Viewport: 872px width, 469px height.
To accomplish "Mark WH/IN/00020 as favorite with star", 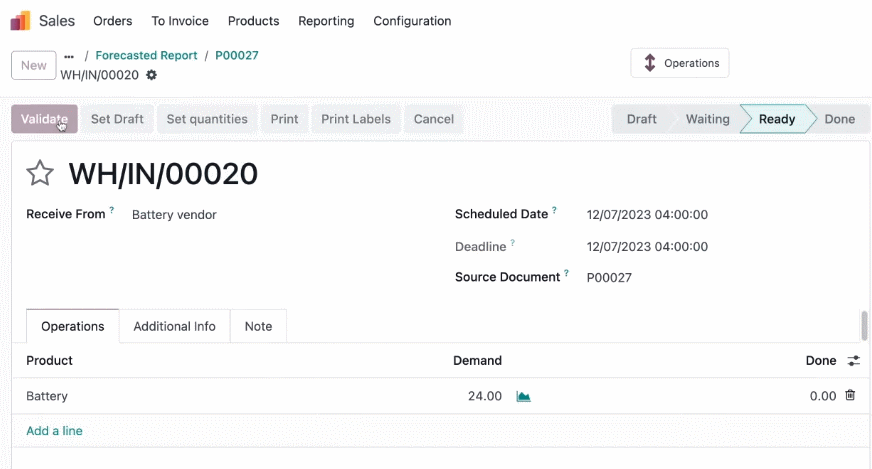I will click(x=40, y=173).
